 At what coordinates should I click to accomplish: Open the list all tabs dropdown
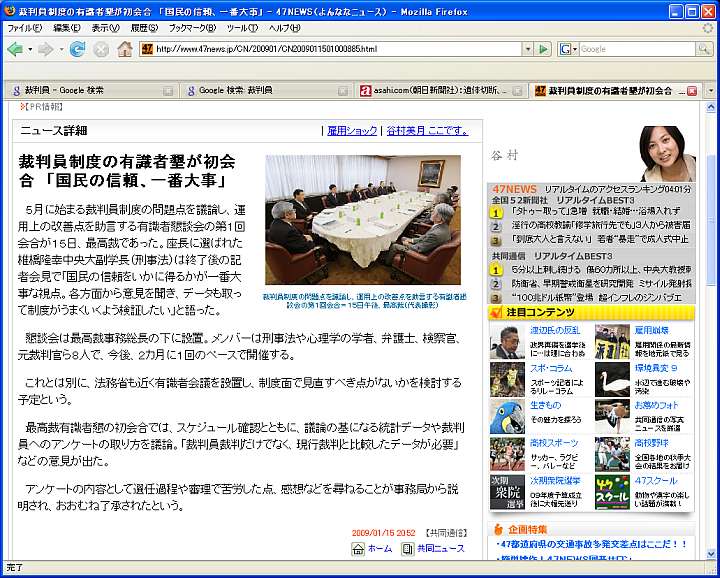point(710,90)
